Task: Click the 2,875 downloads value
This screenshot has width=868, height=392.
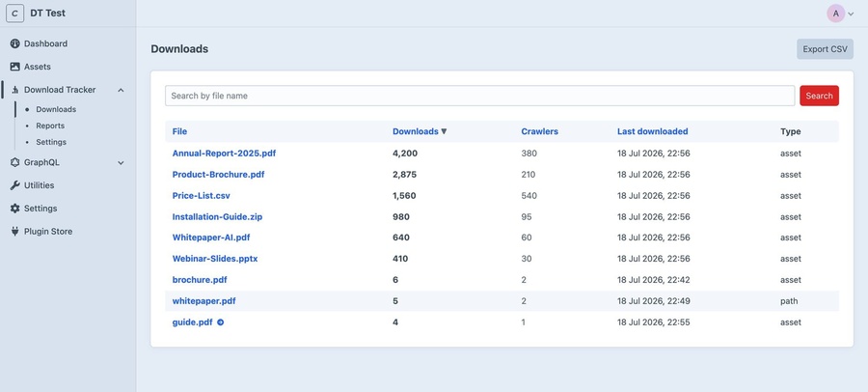Action: [404, 174]
